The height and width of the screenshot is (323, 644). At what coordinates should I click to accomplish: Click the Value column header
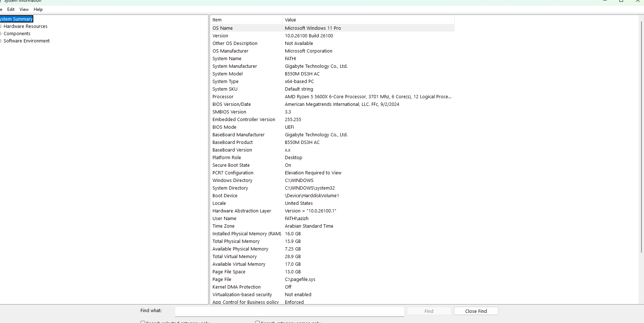point(369,20)
